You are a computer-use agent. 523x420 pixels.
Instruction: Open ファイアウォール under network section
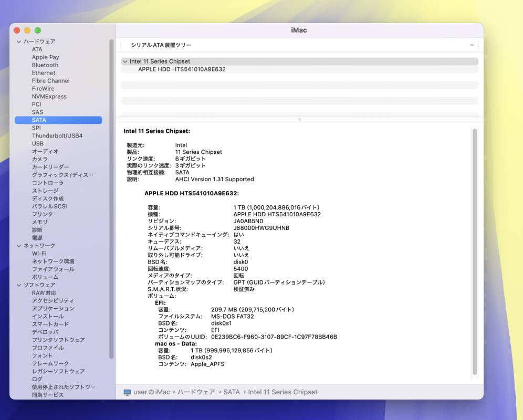[x=53, y=269]
